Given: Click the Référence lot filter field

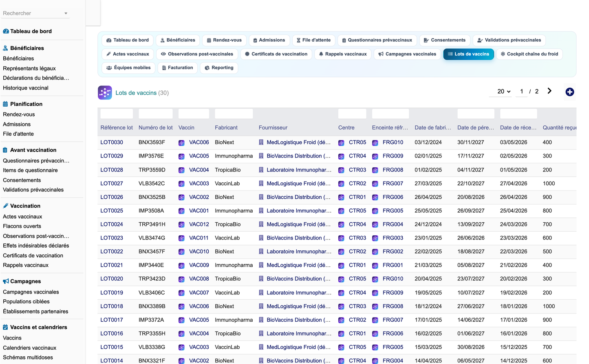Looking at the screenshot, I should pyautogui.click(x=117, y=114).
